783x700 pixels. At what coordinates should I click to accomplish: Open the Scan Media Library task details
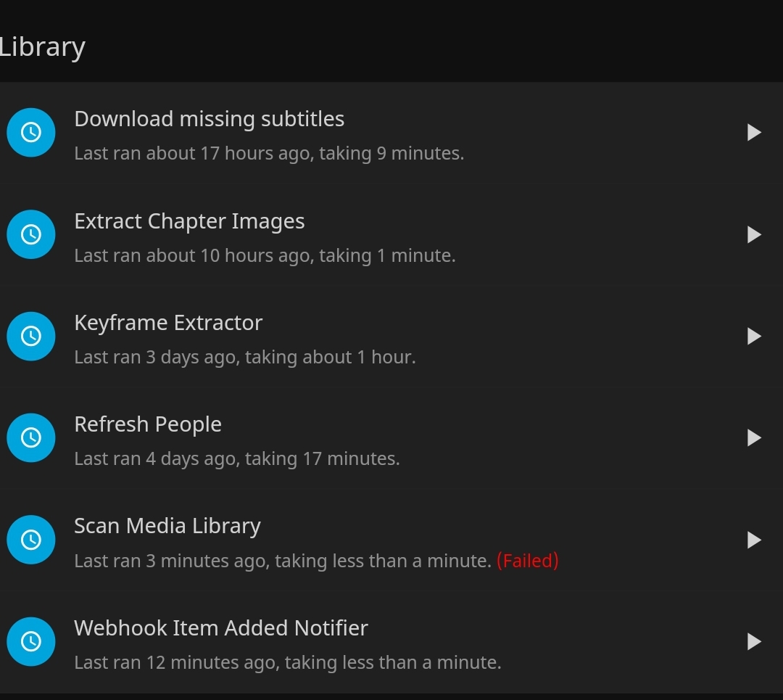coord(167,525)
